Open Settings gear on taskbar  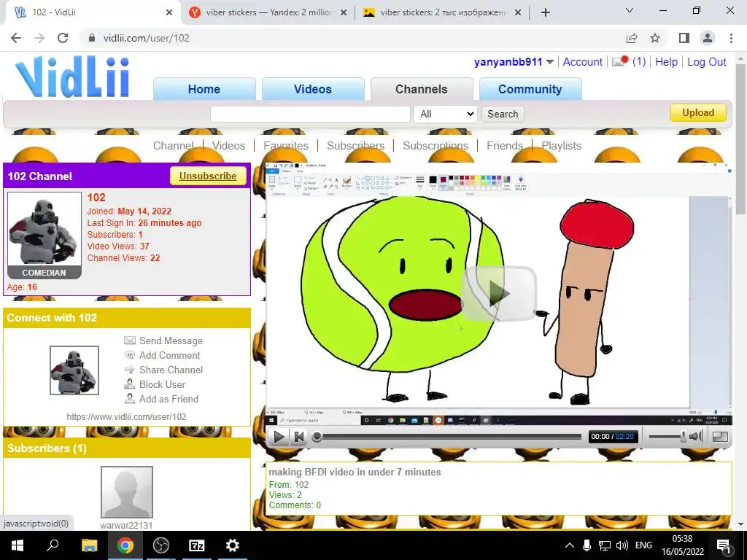pyautogui.click(x=233, y=545)
